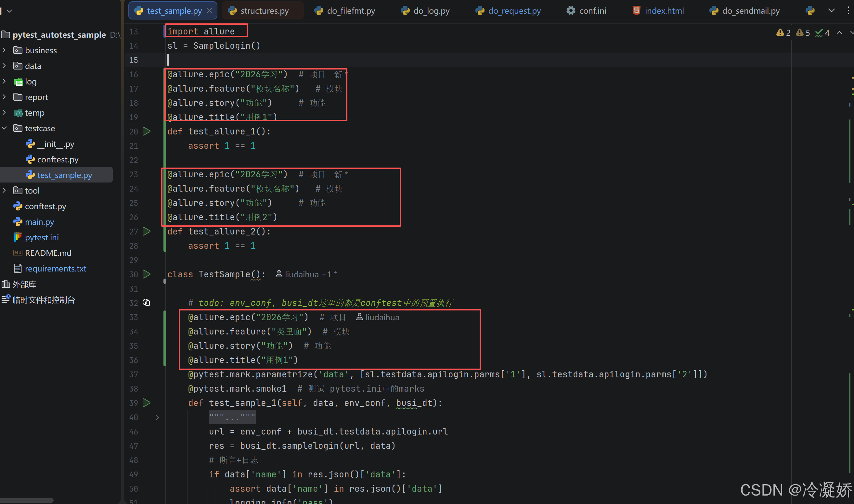Place cursor on 'import allure' line
The height and width of the screenshot is (504, 854).
[201, 31]
